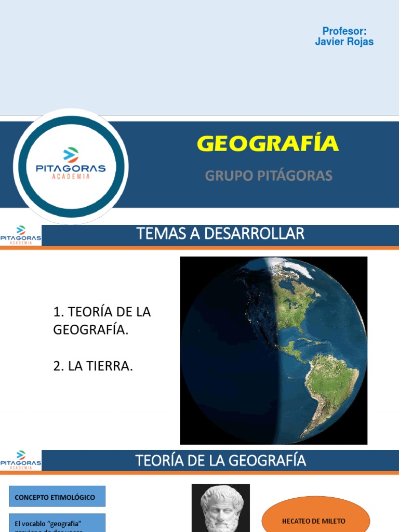Click the 'GRUPO PITÁGORAS' subtitle
The width and height of the screenshot is (399, 532).
click(269, 176)
